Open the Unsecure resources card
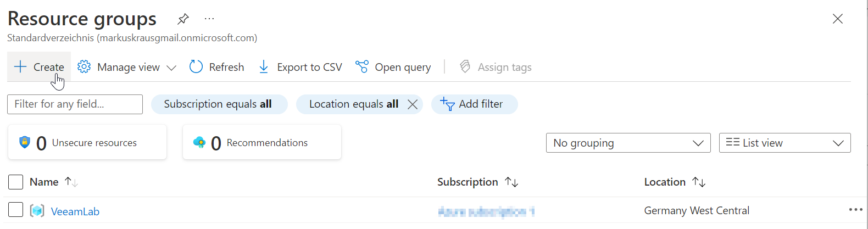This screenshot has height=229, width=868. [x=87, y=143]
